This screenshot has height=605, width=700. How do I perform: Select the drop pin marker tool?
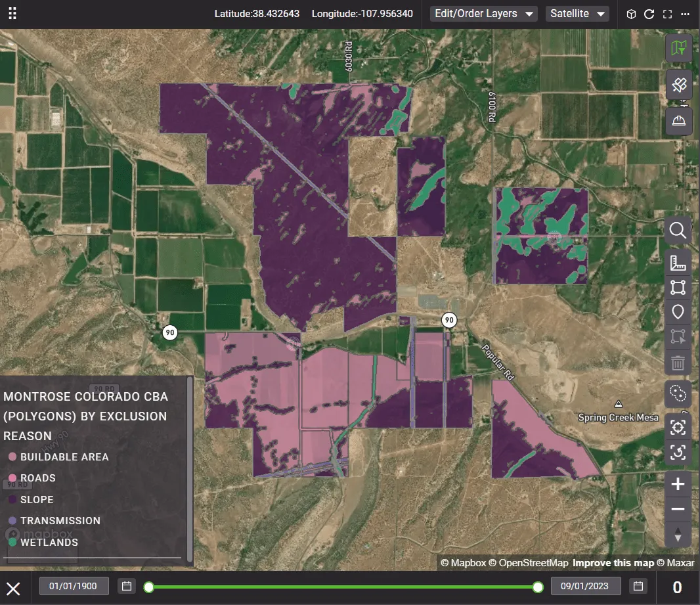coord(678,312)
